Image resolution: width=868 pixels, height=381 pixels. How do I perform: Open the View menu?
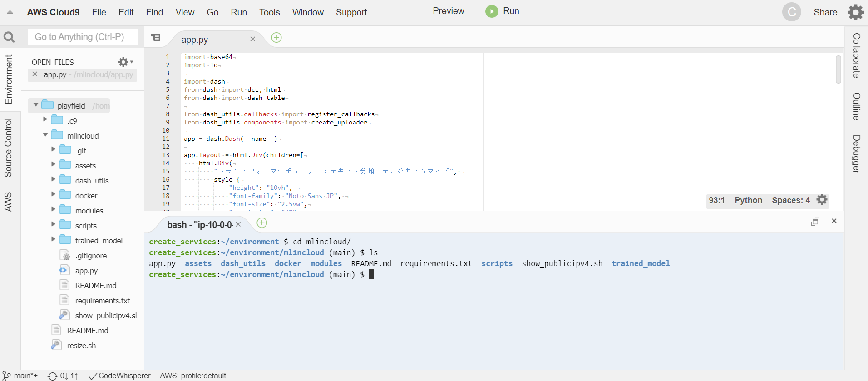pyautogui.click(x=185, y=12)
